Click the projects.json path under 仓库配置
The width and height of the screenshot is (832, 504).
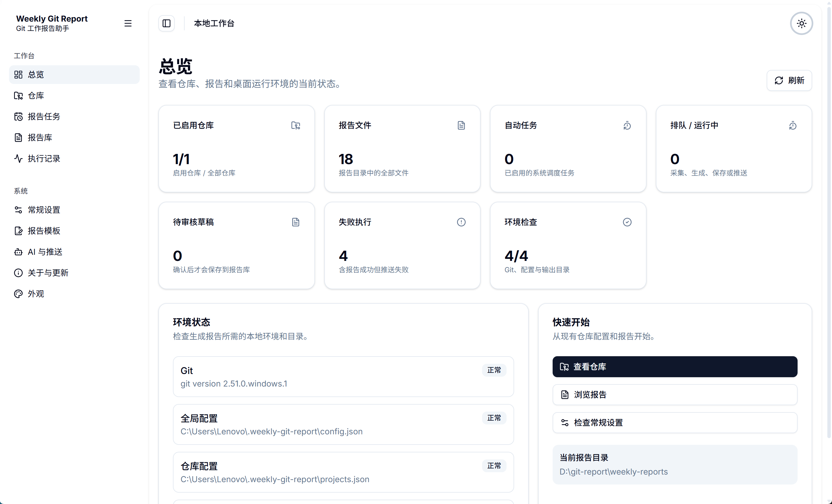(x=275, y=480)
